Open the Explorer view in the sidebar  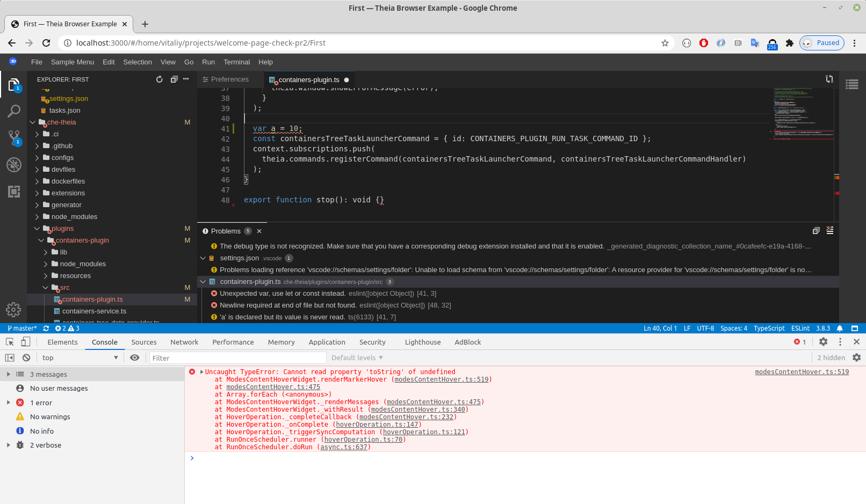point(13,84)
